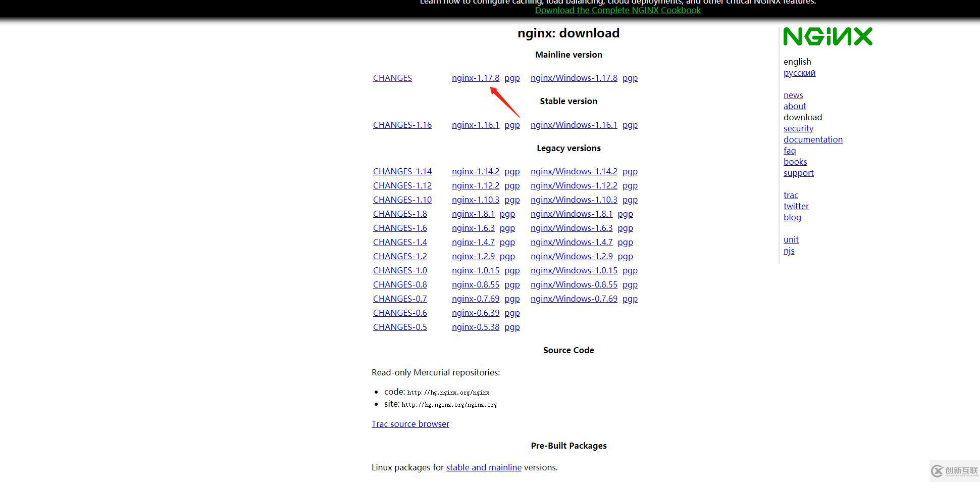Switch language to русский
980x482 pixels.
pos(799,73)
